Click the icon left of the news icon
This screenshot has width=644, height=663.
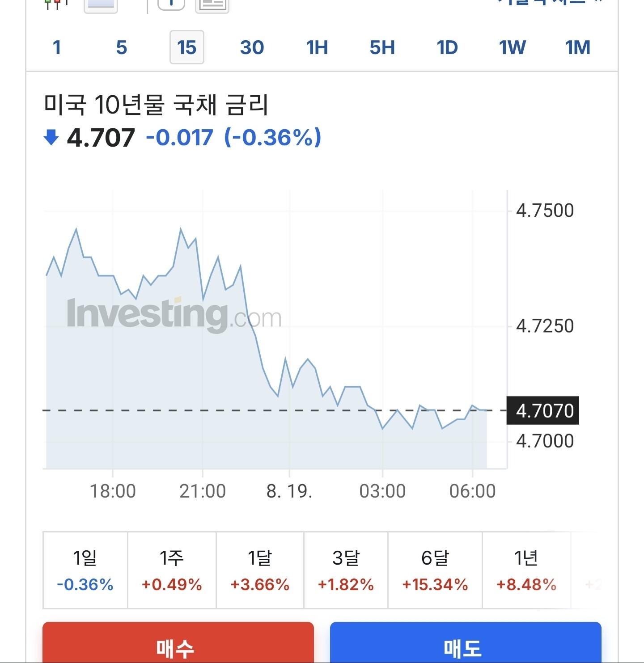171,4
